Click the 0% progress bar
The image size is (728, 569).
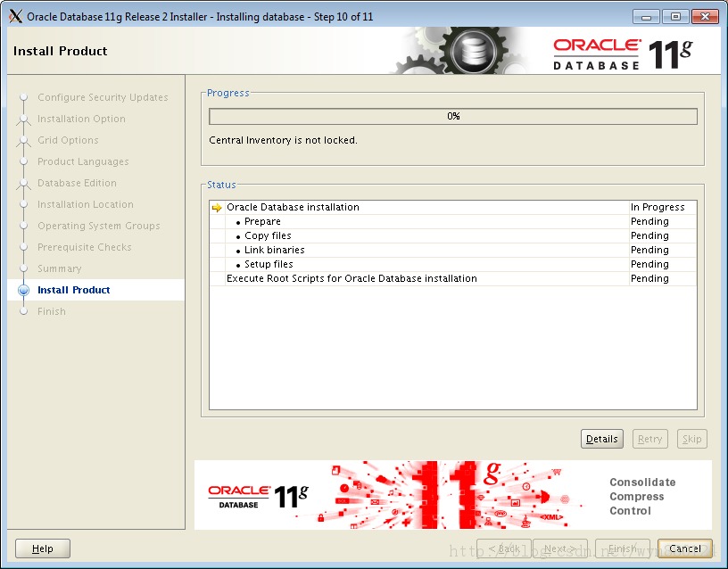pyautogui.click(x=451, y=116)
